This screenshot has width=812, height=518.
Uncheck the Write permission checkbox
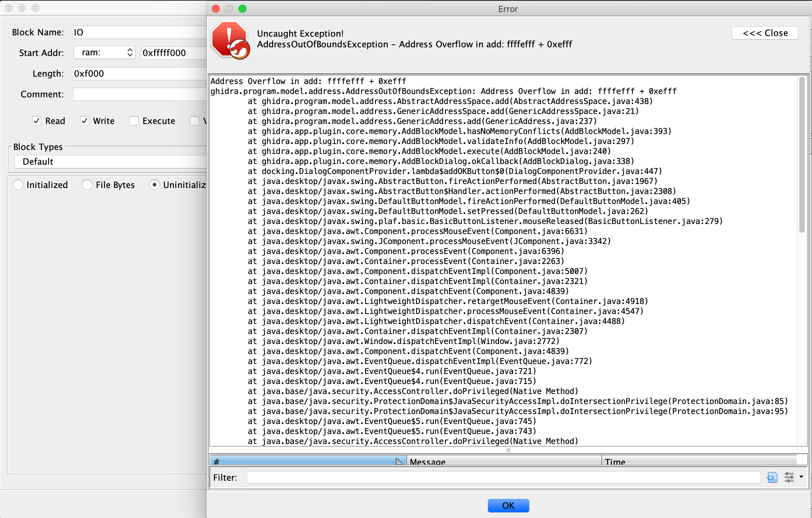click(x=85, y=120)
